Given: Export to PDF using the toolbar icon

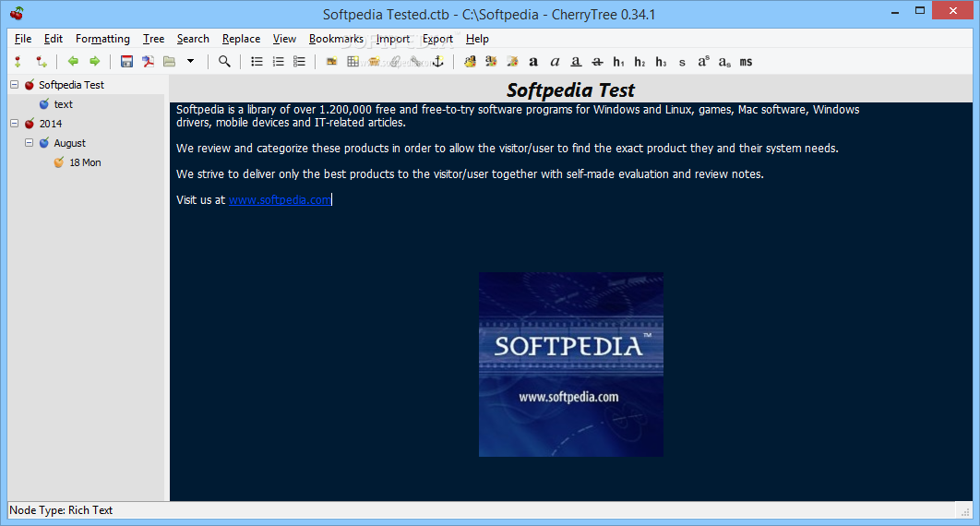Looking at the screenshot, I should coord(149,61).
